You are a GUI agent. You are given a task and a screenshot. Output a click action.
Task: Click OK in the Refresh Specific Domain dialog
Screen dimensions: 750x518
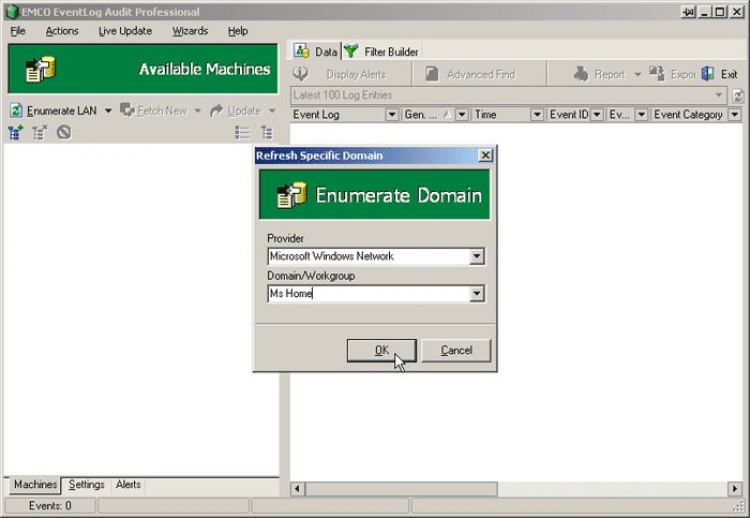[x=381, y=351]
